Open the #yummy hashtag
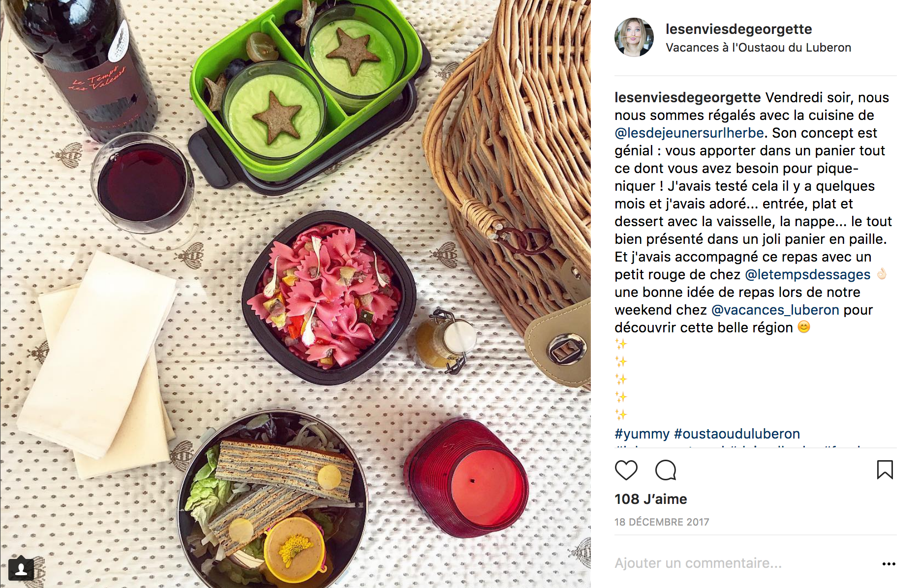919x588 pixels. [x=642, y=434]
